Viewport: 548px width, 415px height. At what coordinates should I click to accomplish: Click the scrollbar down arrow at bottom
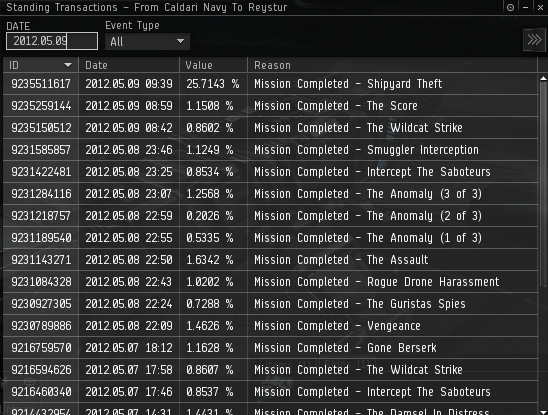click(543, 412)
